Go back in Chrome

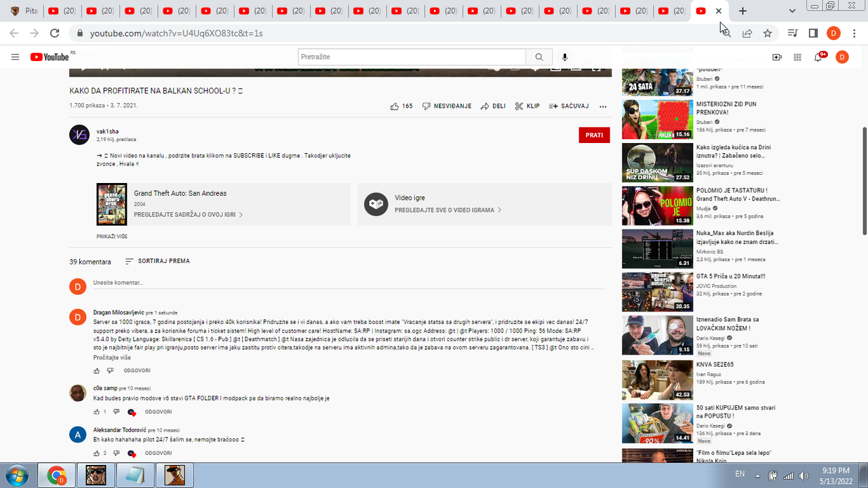click(x=14, y=33)
